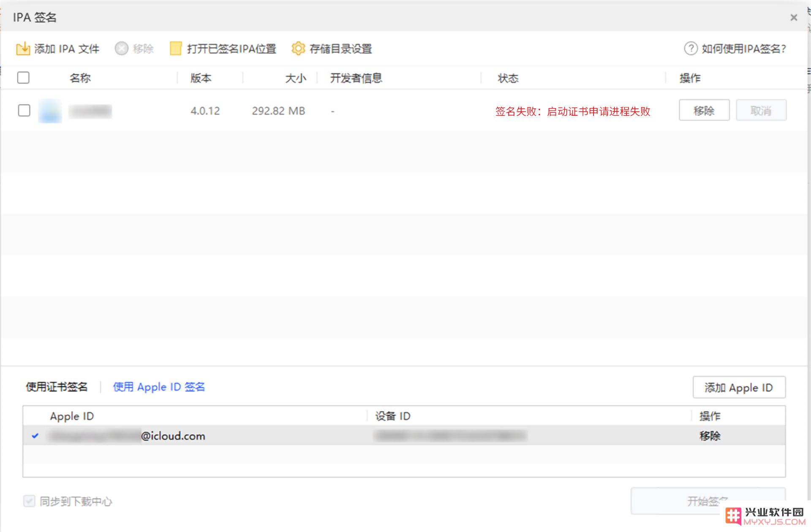811x532 pixels.
Task: Click version value 4.0.12
Action: point(205,111)
